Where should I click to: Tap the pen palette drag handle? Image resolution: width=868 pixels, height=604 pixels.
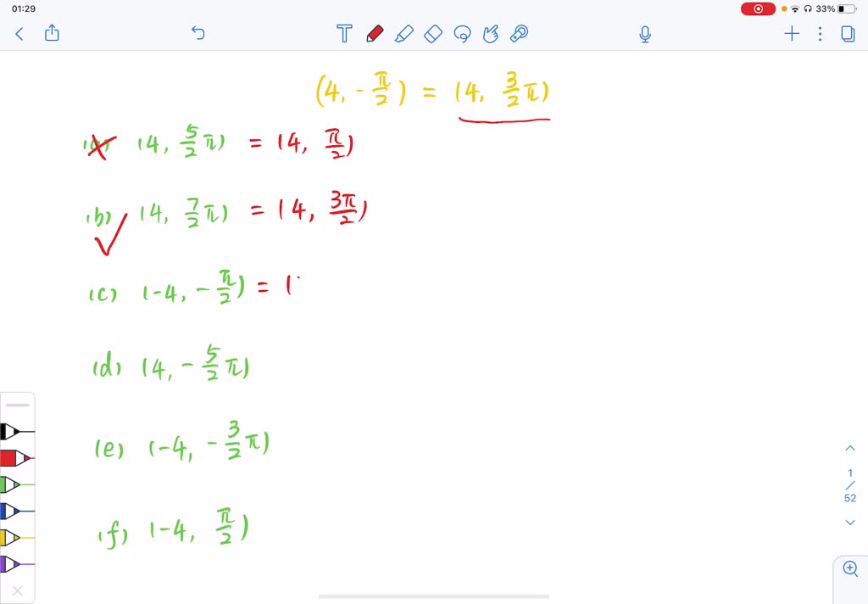click(x=18, y=405)
